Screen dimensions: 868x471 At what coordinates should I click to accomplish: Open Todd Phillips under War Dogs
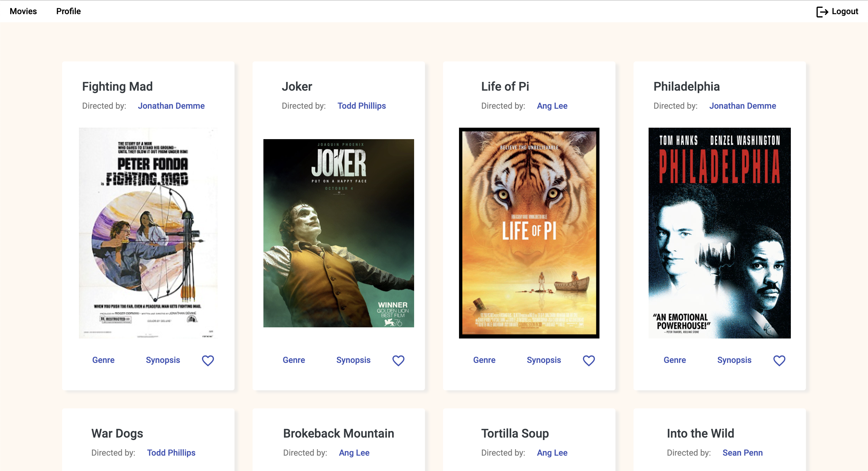[171, 453]
